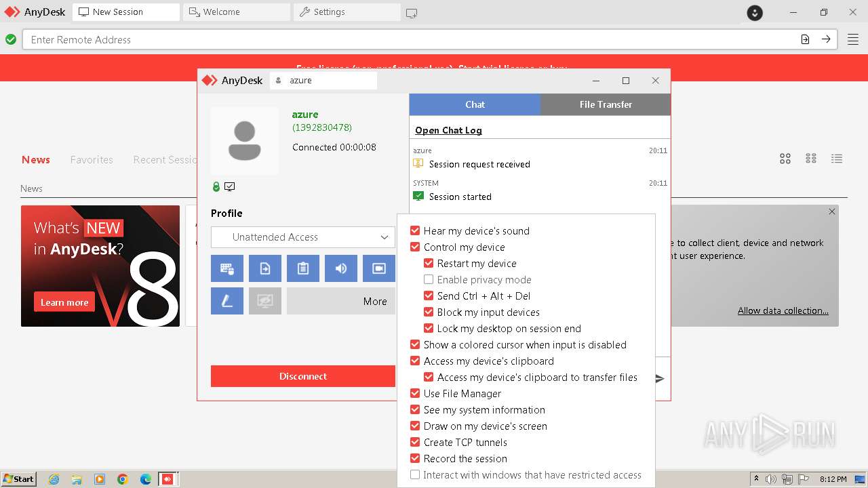The image size is (868, 488).
Task: Click the monitor checkmark status icon
Action: [230, 186]
